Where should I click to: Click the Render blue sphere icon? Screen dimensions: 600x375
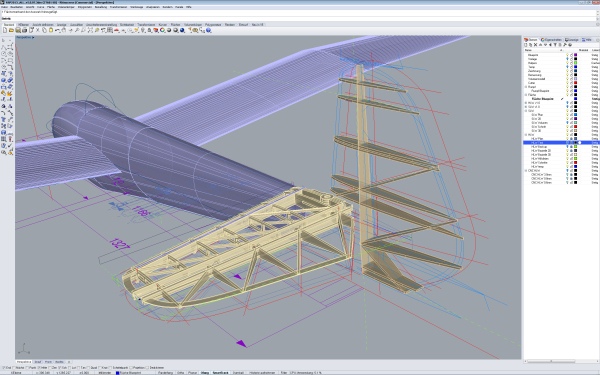[x=182, y=30]
